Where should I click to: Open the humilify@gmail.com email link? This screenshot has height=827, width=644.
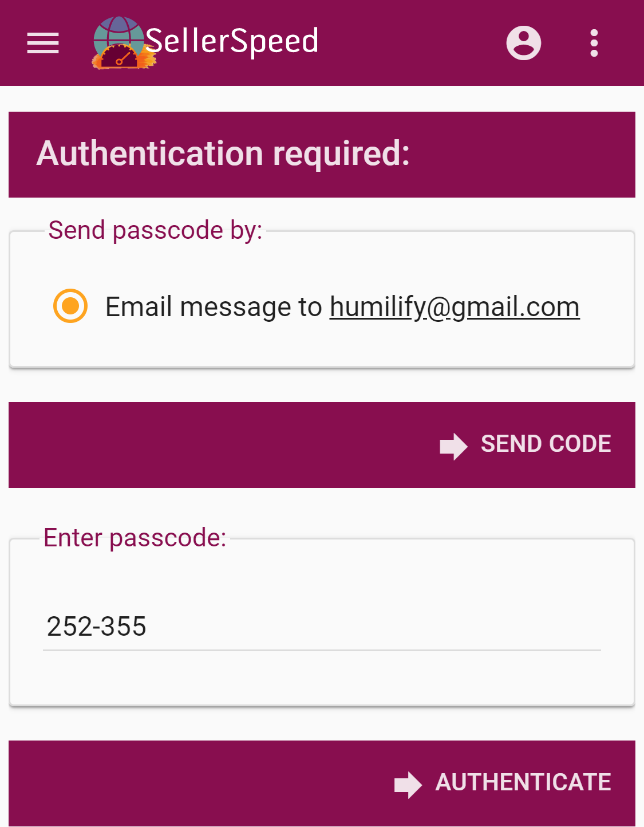[x=455, y=307]
